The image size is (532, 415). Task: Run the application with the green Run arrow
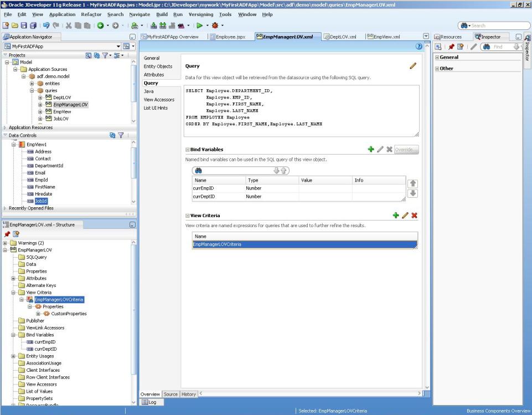(x=199, y=25)
